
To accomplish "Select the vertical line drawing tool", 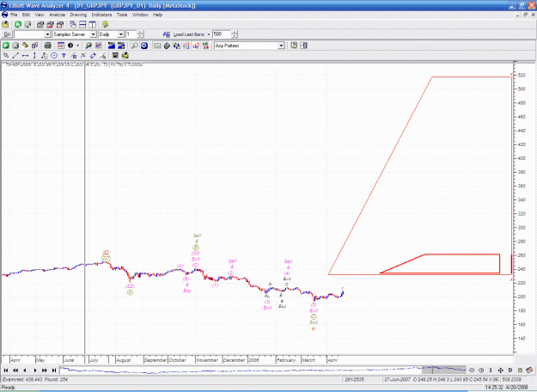I will (x=34, y=55).
